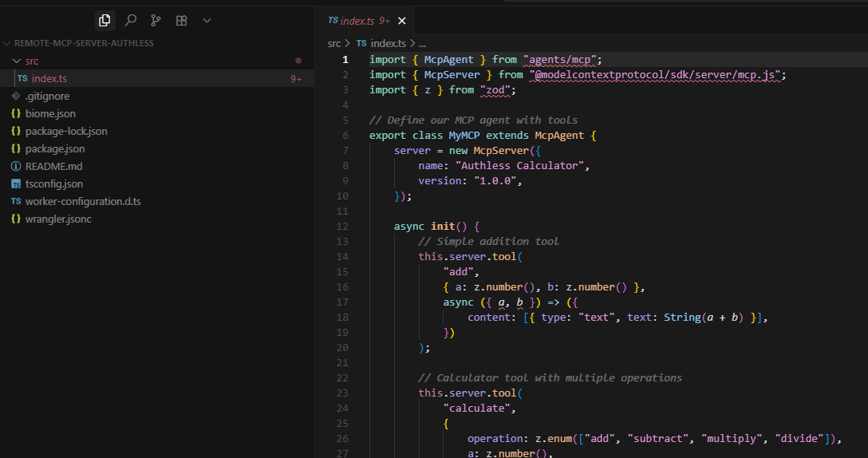Open biome.json from the explorer

point(50,113)
